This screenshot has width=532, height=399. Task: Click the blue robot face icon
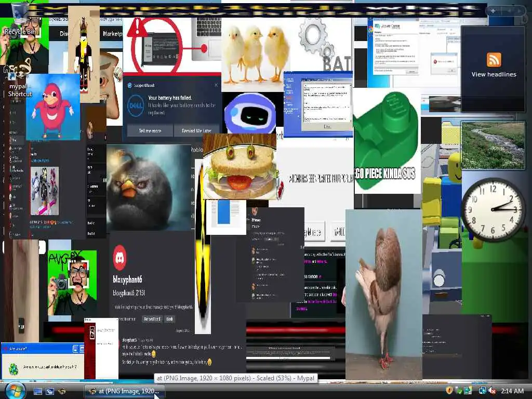click(x=250, y=113)
